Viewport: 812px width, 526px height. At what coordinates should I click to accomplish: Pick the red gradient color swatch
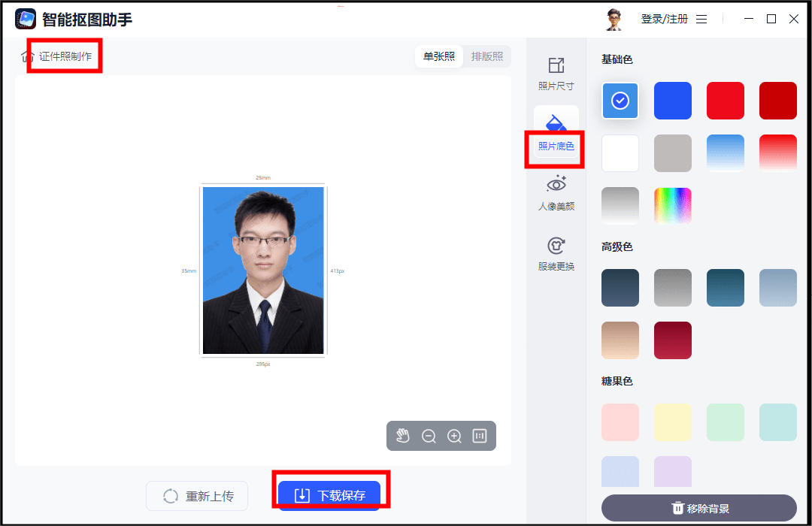(778, 153)
